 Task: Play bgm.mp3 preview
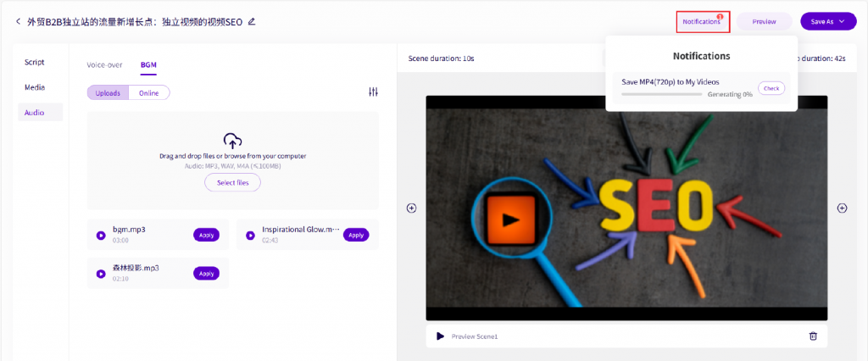click(x=101, y=236)
